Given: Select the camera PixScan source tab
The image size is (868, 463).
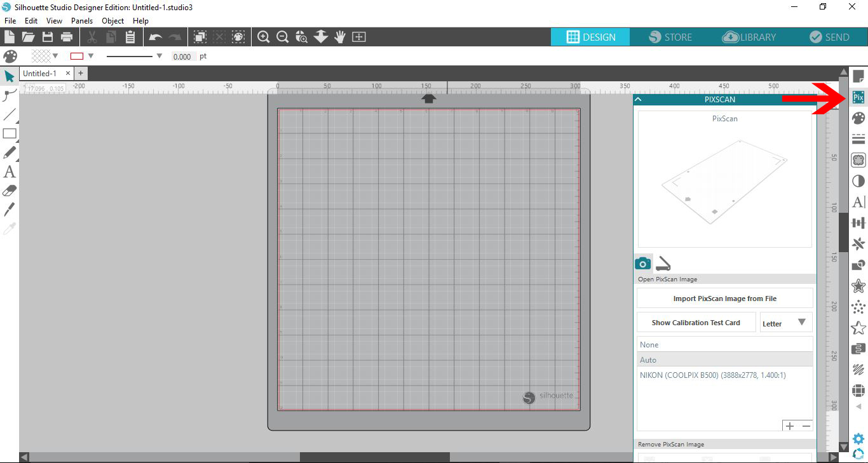Looking at the screenshot, I should click(x=642, y=264).
